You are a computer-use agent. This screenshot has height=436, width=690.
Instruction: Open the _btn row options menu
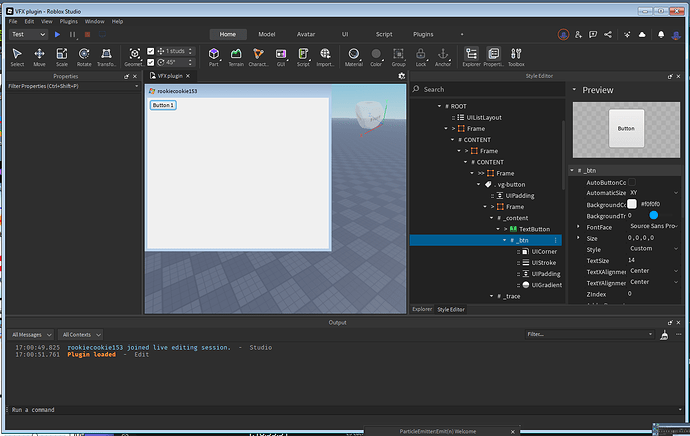(555, 240)
